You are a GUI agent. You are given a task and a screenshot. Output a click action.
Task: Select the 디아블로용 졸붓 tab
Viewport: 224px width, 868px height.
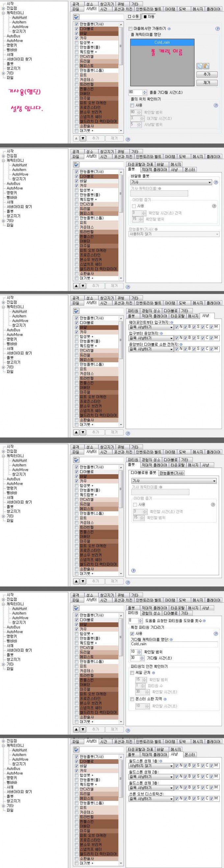(x=144, y=473)
